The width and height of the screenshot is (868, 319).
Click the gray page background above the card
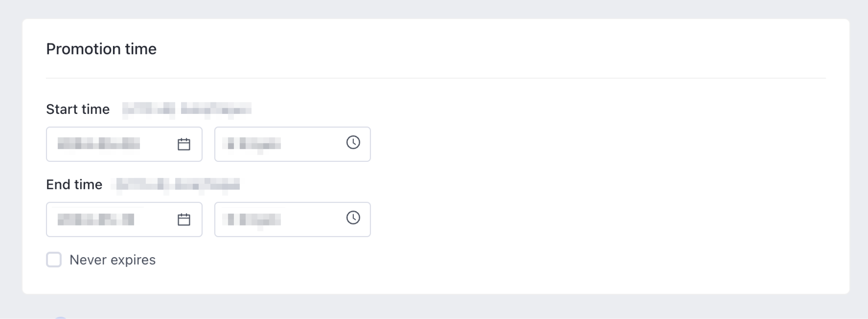tap(436, 9)
